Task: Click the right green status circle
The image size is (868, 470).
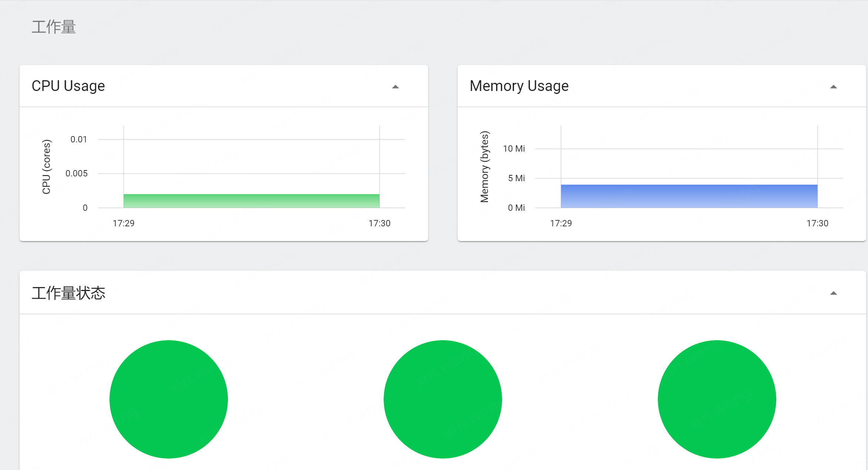Action: (x=717, y=399)
